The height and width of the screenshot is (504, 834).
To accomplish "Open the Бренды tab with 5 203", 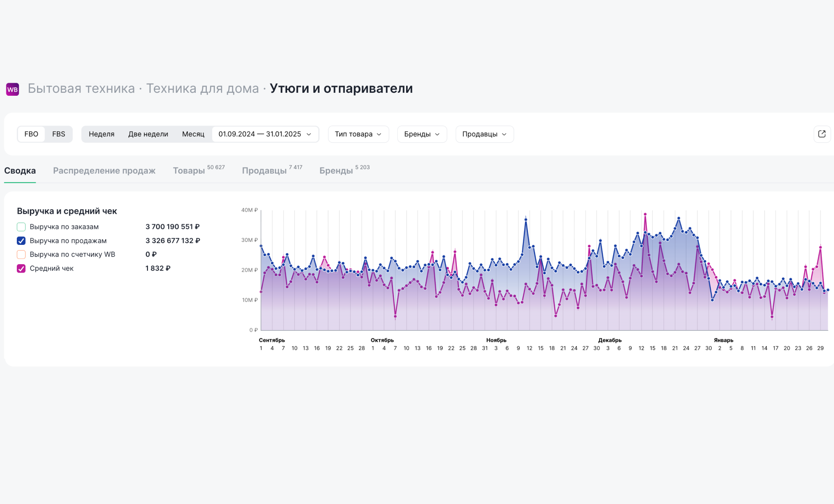I will click(336, 171).
